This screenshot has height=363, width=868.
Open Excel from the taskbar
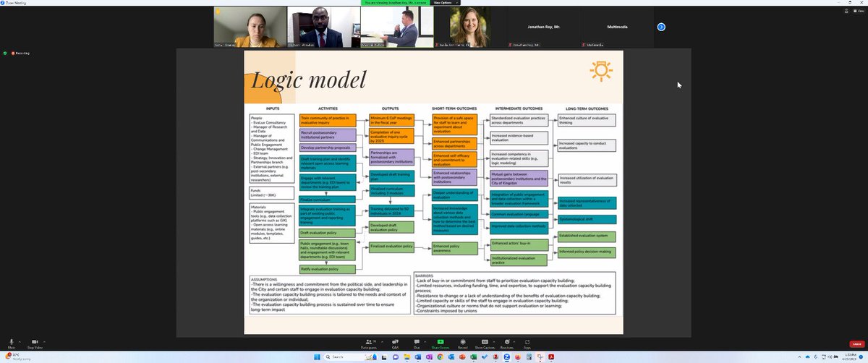click(473, 356)
